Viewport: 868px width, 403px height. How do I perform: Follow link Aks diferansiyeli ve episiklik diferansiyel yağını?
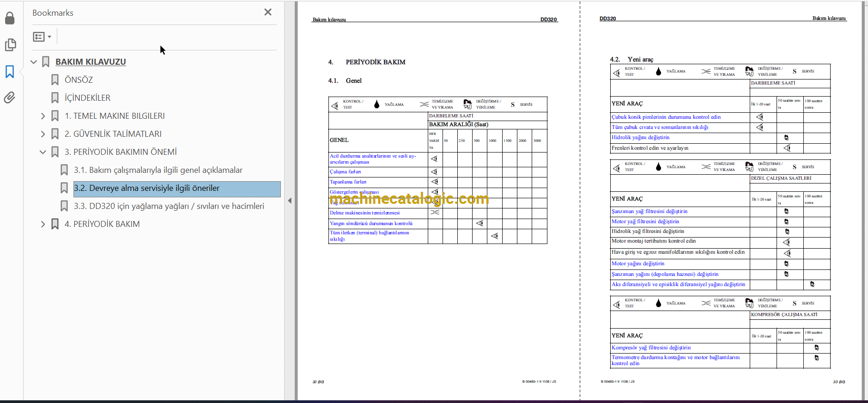[678, 285]
